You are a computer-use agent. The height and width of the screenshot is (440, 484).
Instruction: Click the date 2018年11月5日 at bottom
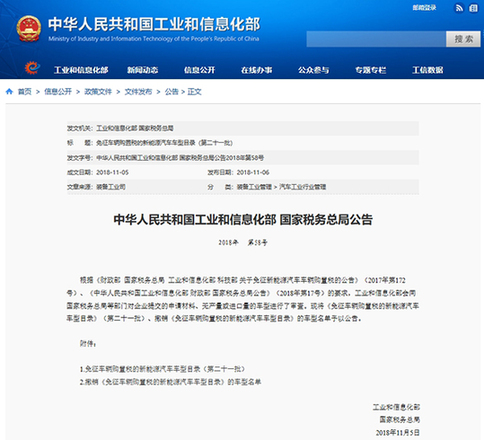pyautogui.click(x=398, y=432)
